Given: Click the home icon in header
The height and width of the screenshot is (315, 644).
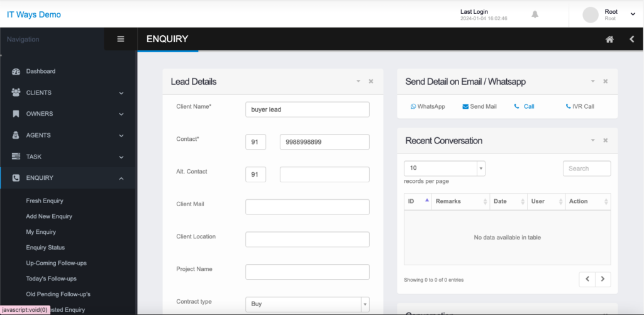Looking at the screenshot, I should point(609,39).
